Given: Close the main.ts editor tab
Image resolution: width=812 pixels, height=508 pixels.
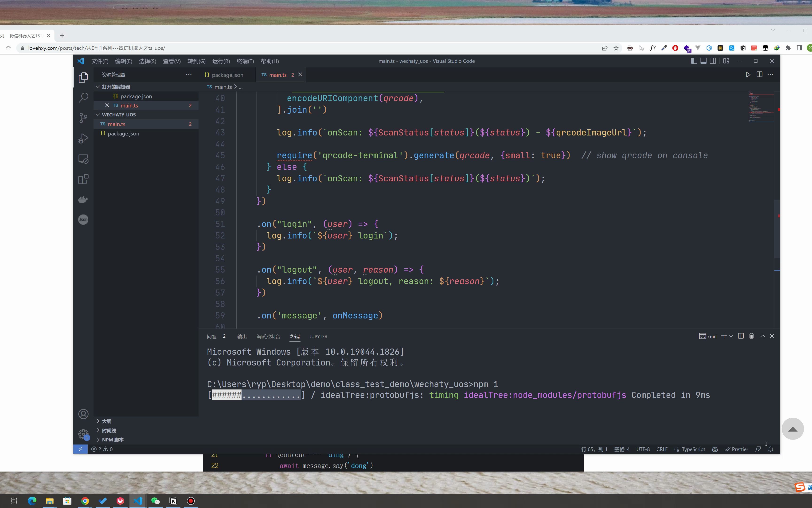Looking at the screenshot, I should point(300,75).
